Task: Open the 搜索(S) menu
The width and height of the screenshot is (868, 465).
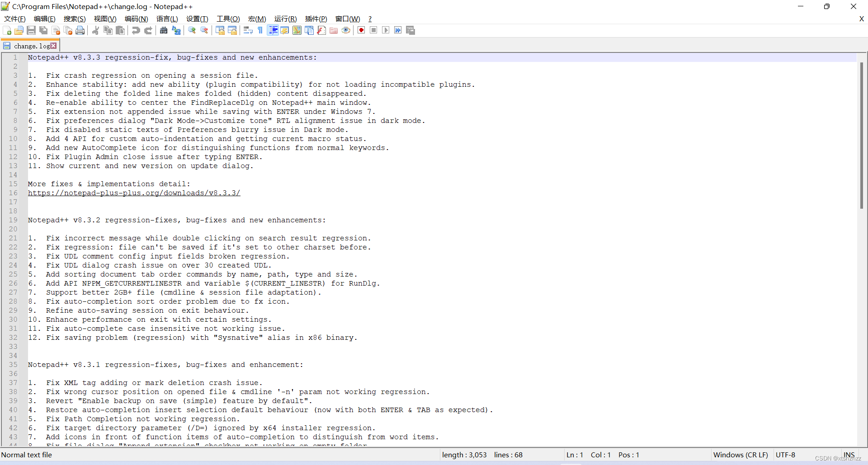Action: pyautogui.click(x=75, y=19)
